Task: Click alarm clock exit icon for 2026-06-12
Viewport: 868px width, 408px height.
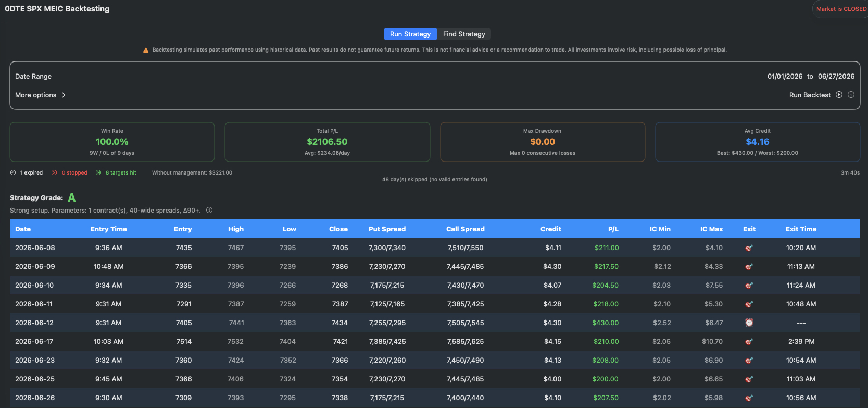Action: pyautogui.click(x=749, y=323)
